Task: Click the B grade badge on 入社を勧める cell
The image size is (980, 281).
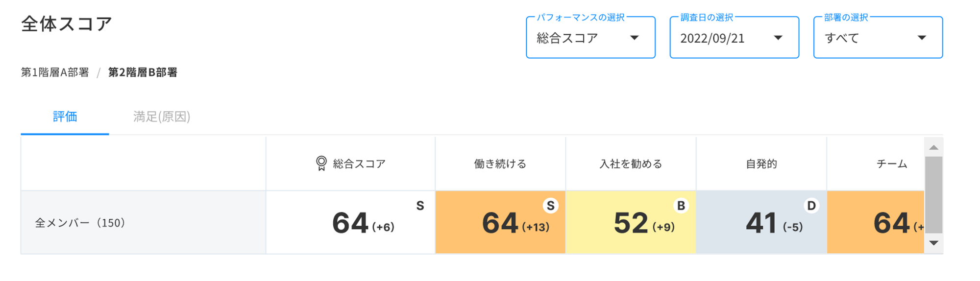Action: pos(681,206)
